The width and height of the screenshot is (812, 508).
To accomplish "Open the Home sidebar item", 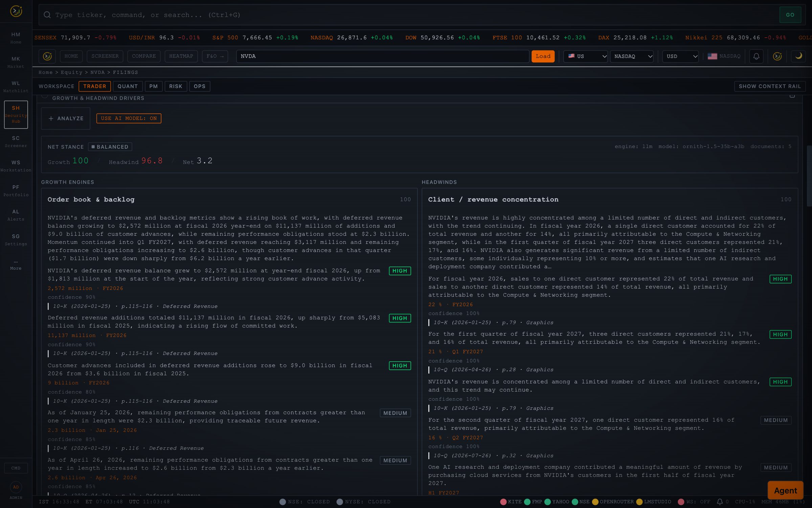I will click(x=16, y=38).
